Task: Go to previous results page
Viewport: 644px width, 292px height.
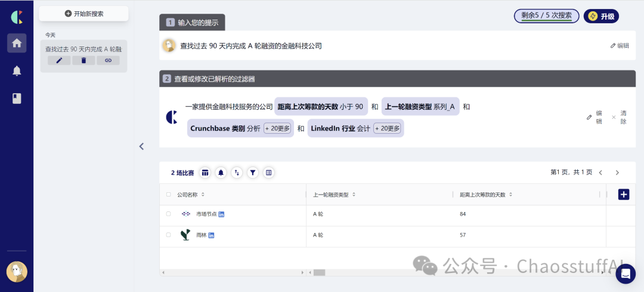Action: (x=600, y=173)
